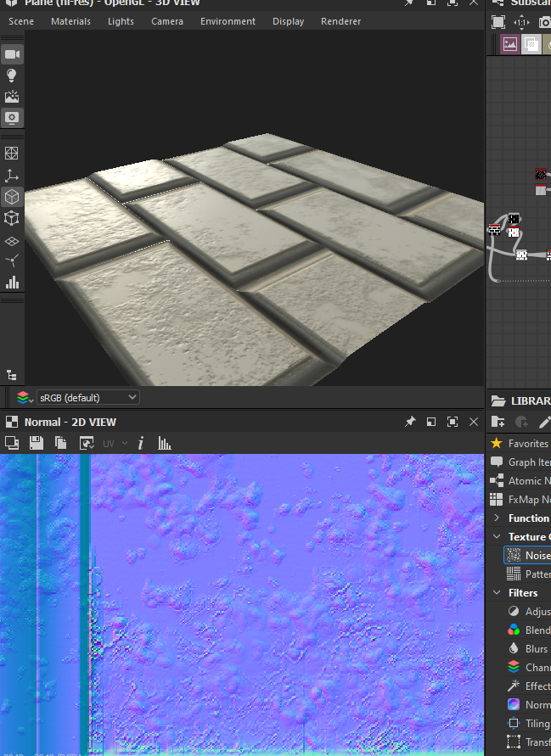Click the normal map preview in 2D View
The height and width of the screenshot is (756, 551).
[242, 604]
